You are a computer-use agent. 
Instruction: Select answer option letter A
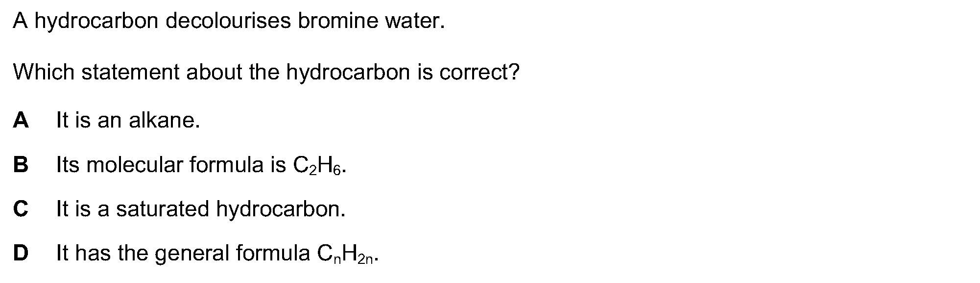(x=21, y=119)
